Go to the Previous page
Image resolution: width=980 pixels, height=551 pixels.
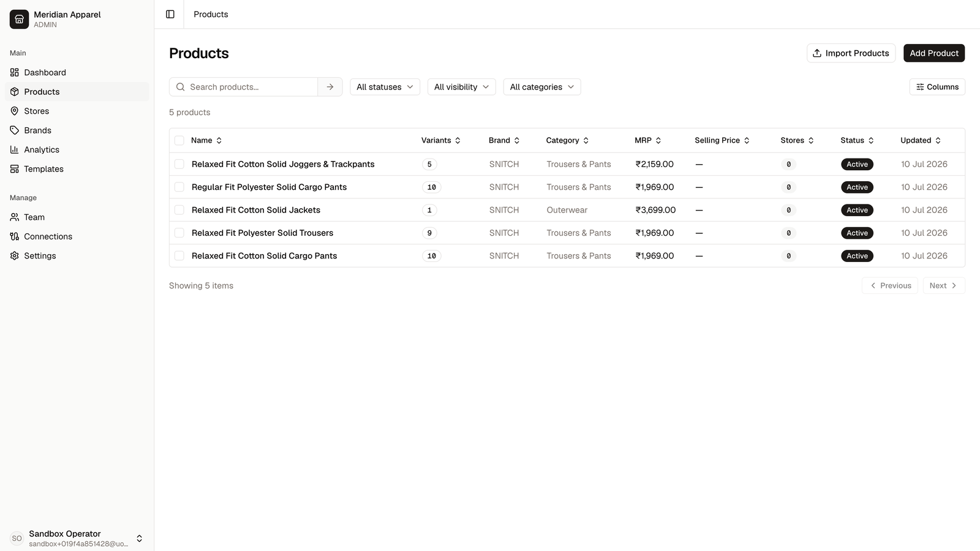(890, 285)
